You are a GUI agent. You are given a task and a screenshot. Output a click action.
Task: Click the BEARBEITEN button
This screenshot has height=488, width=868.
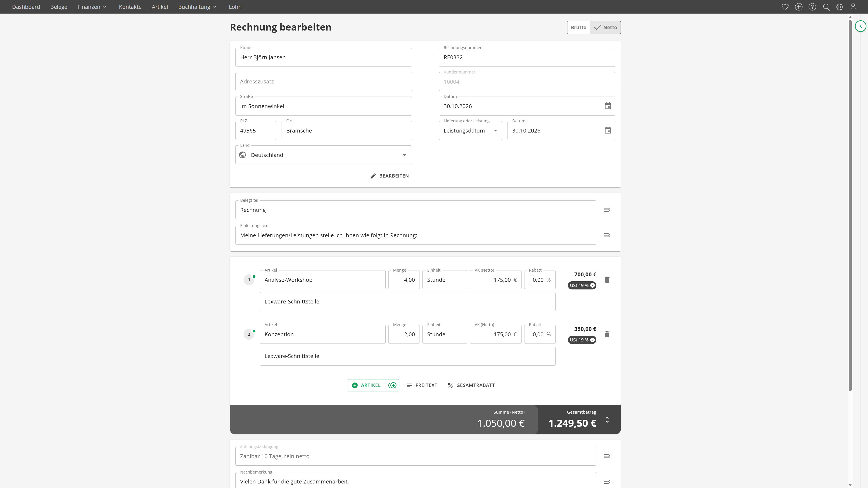[389, 176]
